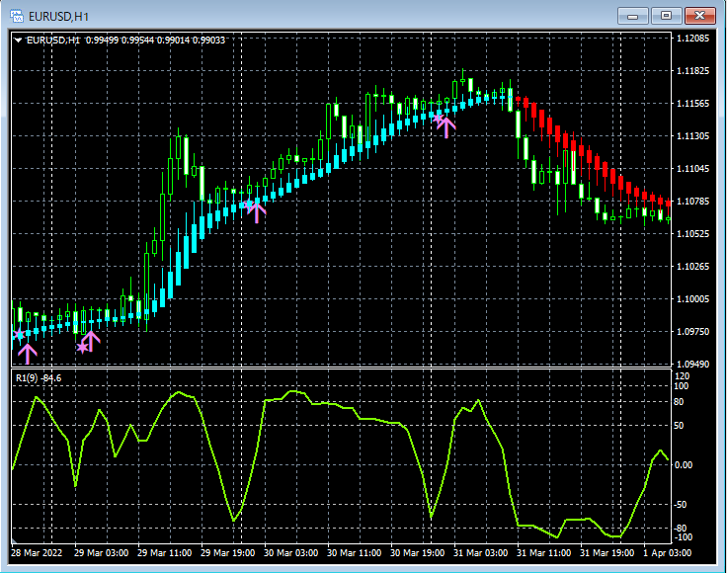Click the 28 Mar 2022 date label
The image size is (728, 573).
tap(37, 553)
